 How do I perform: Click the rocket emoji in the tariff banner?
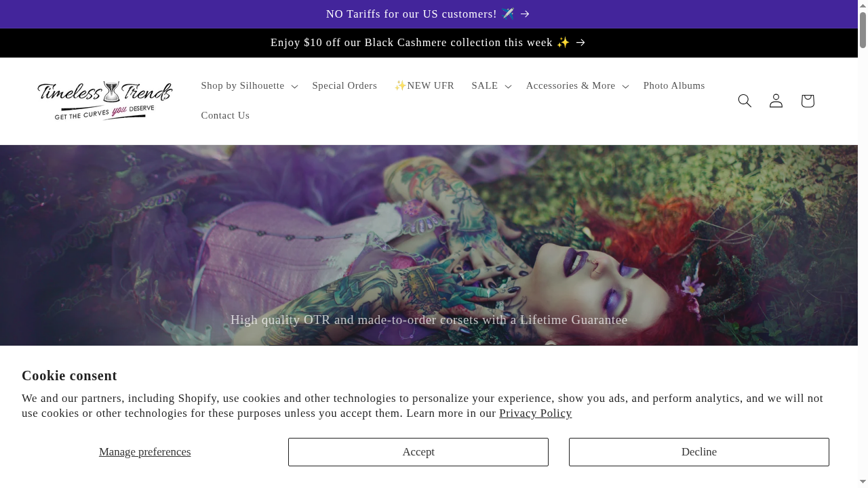pos(507,14)
